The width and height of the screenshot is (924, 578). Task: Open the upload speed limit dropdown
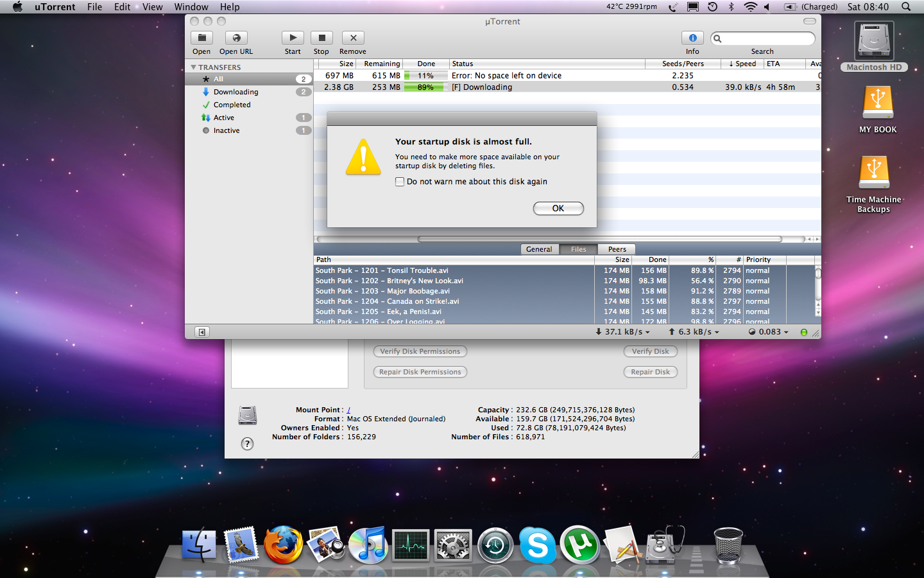tap(694, 332)
